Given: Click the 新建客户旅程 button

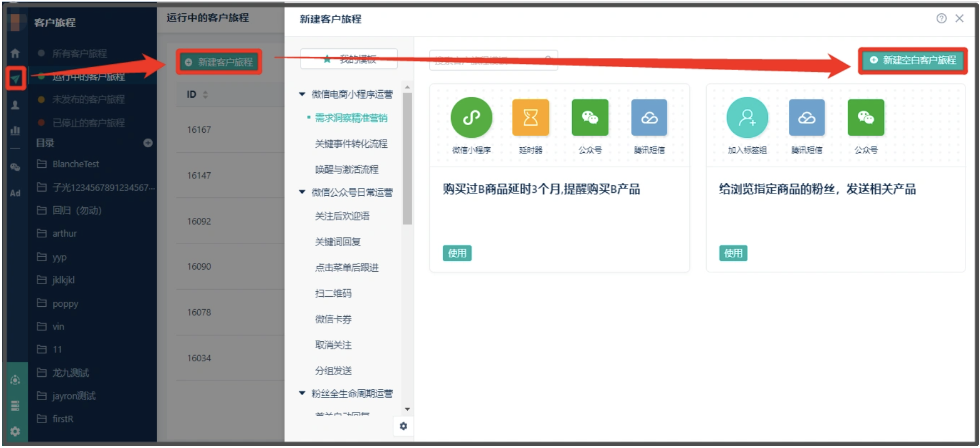Looking at the screenshot, I should click(x=219, y=62).
